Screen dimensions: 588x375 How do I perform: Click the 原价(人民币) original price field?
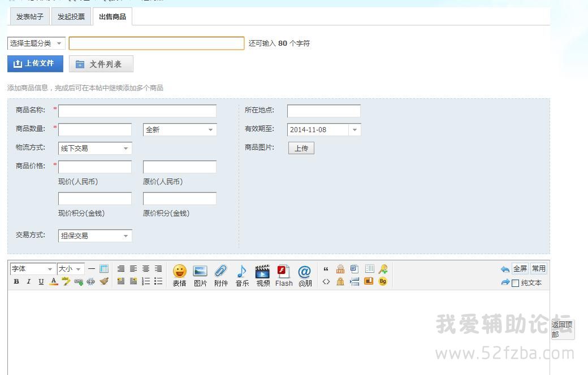point(180,167)
